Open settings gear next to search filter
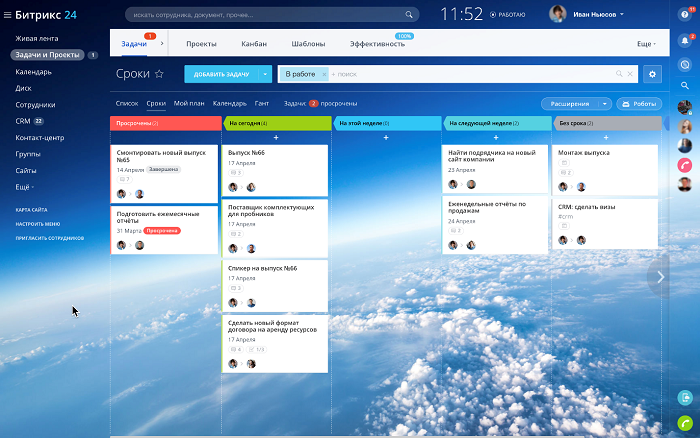700x438 pixels. [653, 74]
